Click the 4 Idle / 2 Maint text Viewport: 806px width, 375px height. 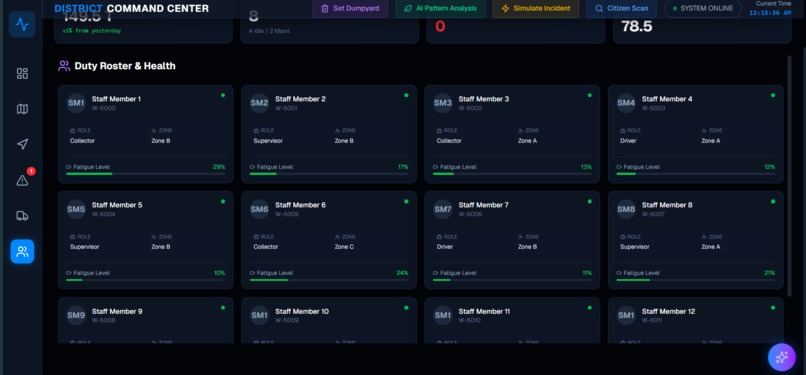click(269, 31)
